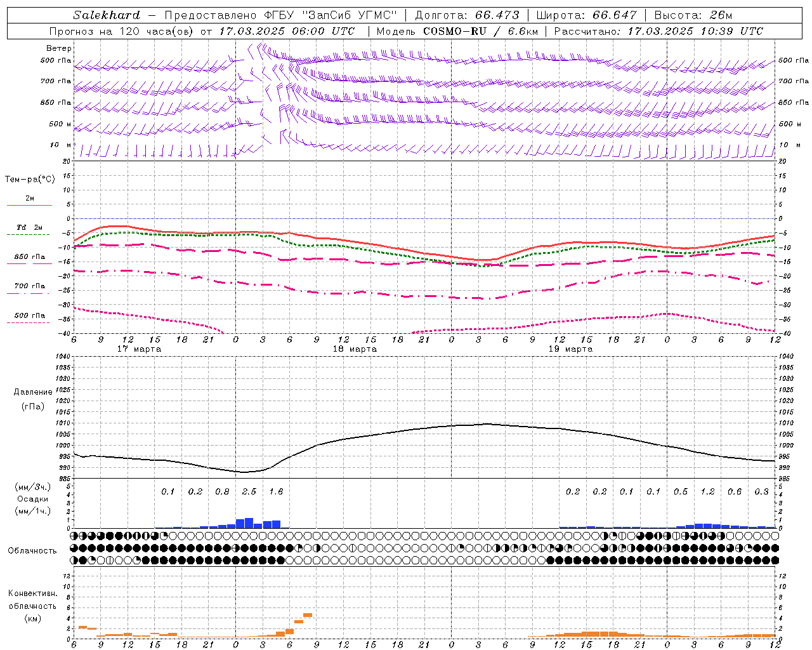
Task: Select the Прогноз на 120 часа(ов) text
Action: click(x=122, y=31)
